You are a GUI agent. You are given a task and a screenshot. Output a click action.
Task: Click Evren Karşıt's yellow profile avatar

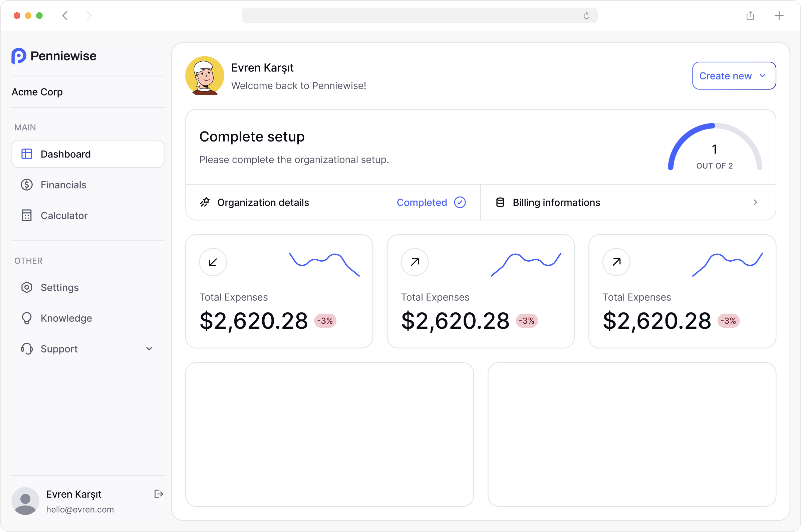coord(205,76)
